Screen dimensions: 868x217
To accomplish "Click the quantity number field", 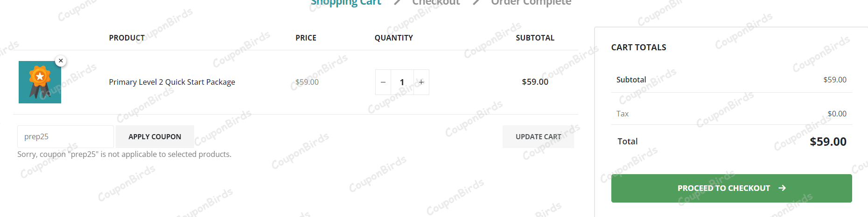I will (402, 82).
